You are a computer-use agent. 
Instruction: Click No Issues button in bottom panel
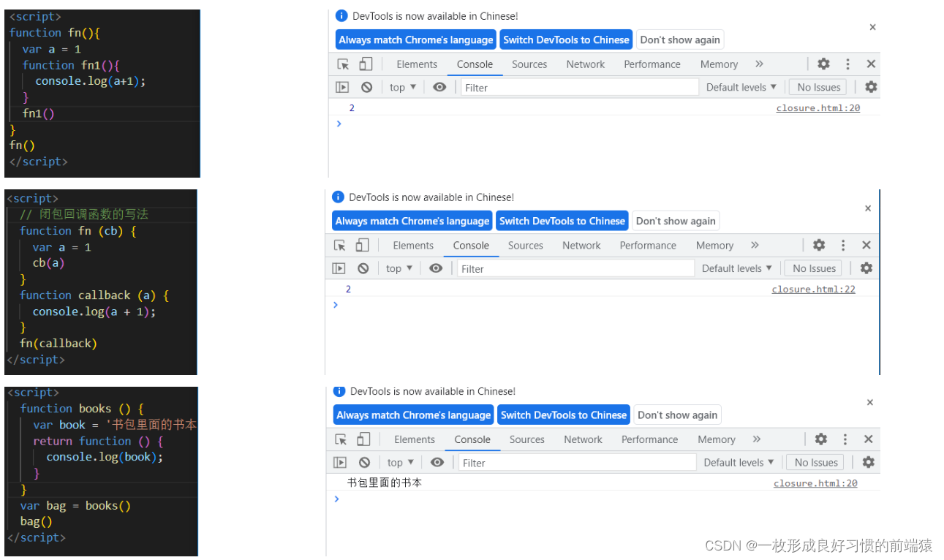(x=816, y=462)
